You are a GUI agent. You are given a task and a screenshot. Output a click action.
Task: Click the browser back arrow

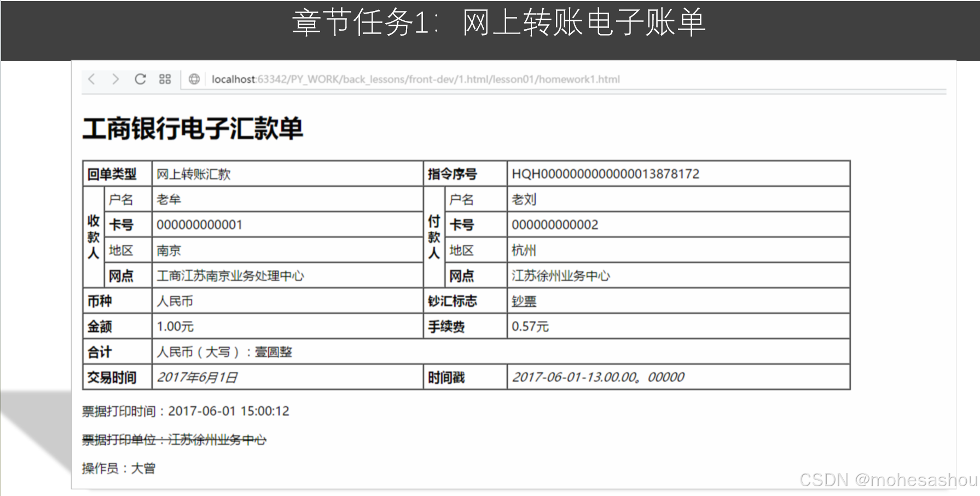click(91, 79)
